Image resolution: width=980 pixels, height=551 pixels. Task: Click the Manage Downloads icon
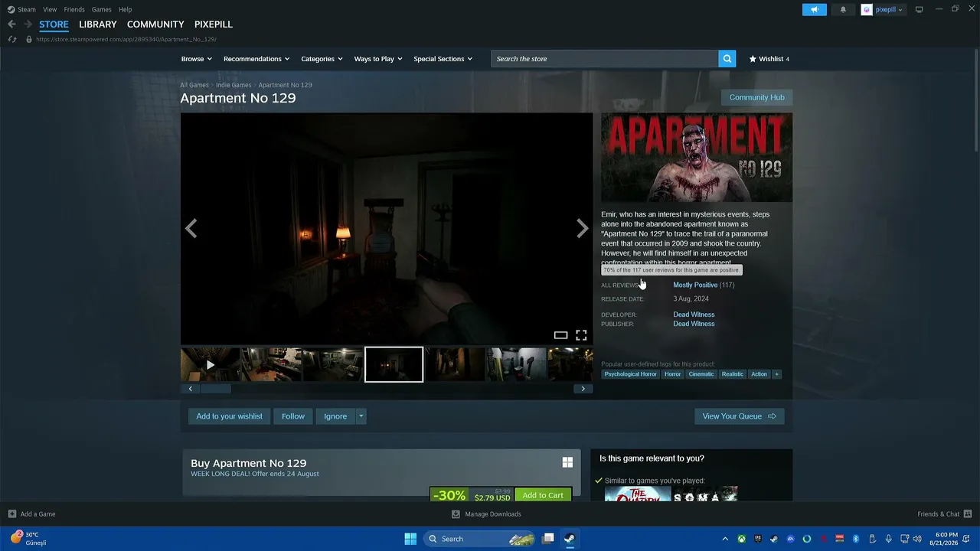click(456, 514)
